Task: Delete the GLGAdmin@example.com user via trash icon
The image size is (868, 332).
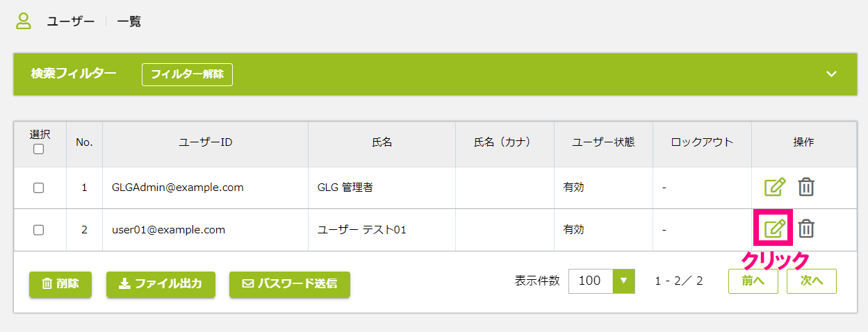Action: point(805,187)
